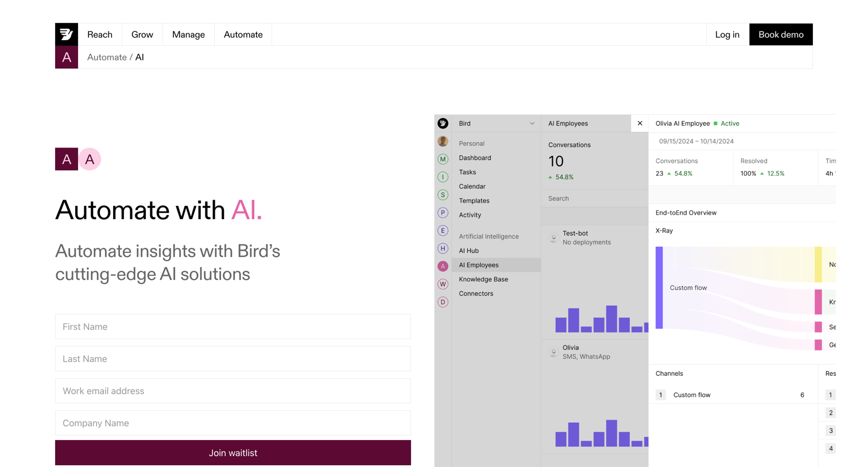This screenshot has width=868, height=467.
Task: Click the Log in link
Action: click(727, 34)
